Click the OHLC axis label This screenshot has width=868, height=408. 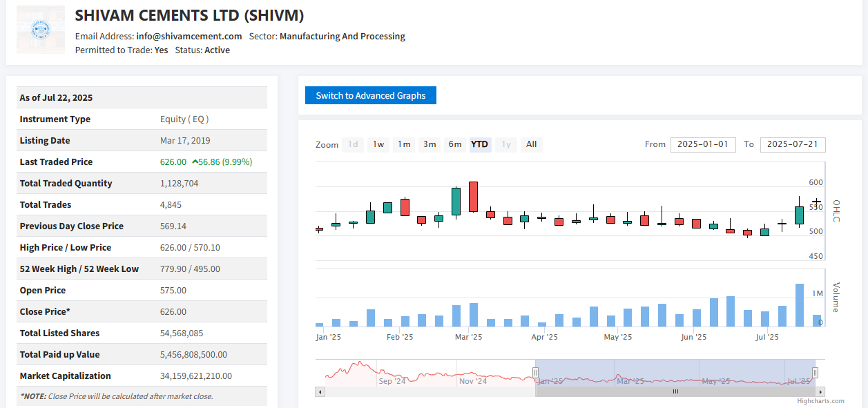(x=836, y=211)
